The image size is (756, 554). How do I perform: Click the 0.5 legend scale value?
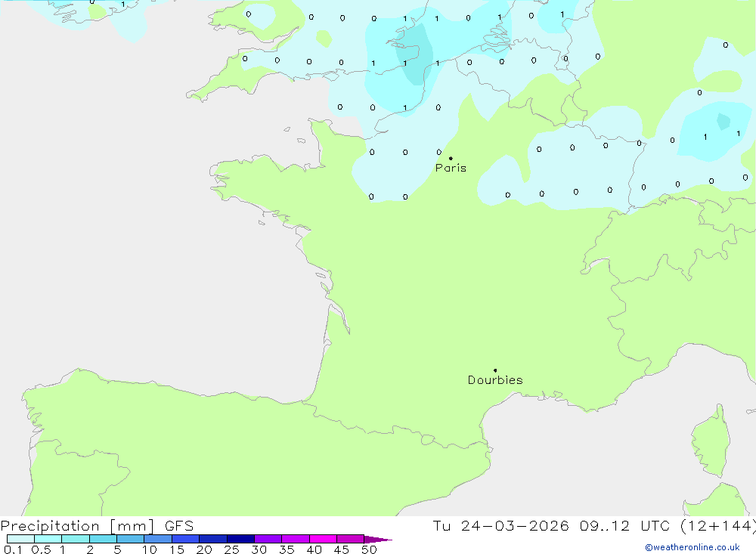coord(41,549)
